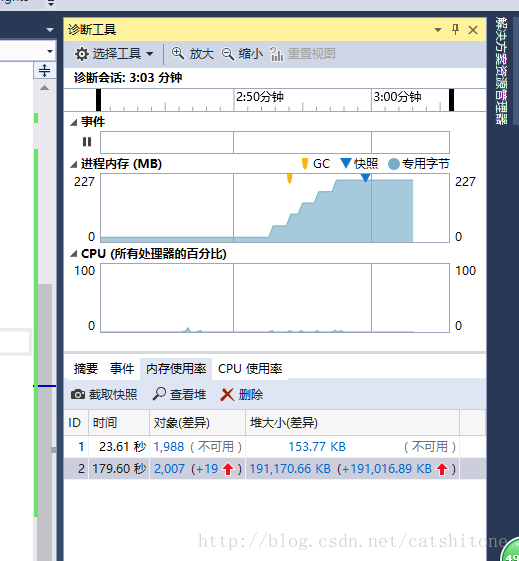Viewport: 519px width, 561px height.
Task: Open the +19 object difference link
Action: pyautogui.click(x=208, y=469)
